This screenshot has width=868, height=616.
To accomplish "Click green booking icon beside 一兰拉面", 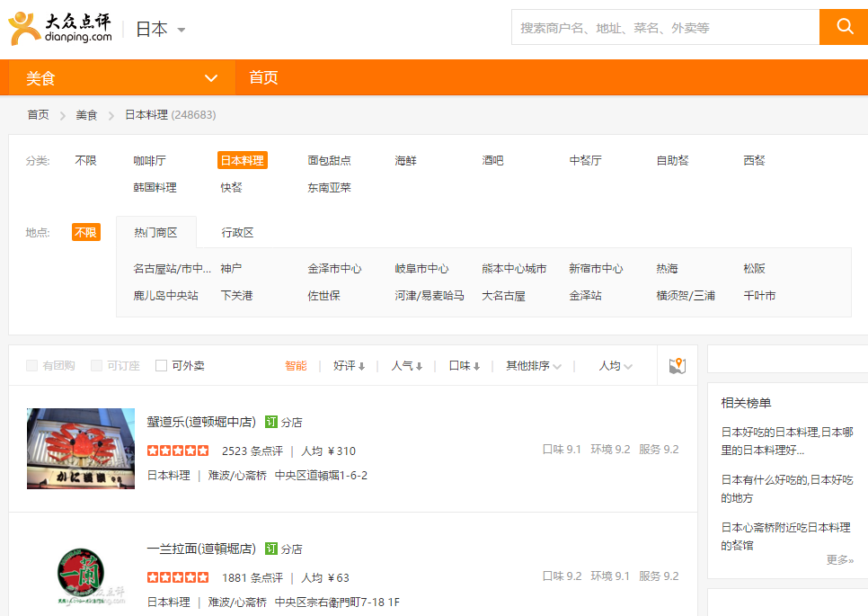I will 271,549.
